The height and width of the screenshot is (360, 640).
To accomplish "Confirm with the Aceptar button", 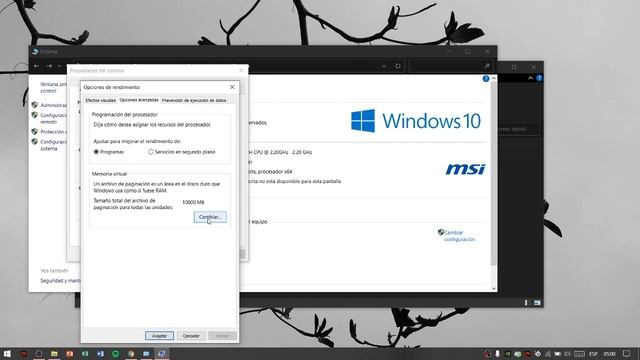I will pyautogui.click(x=159, y=336).
